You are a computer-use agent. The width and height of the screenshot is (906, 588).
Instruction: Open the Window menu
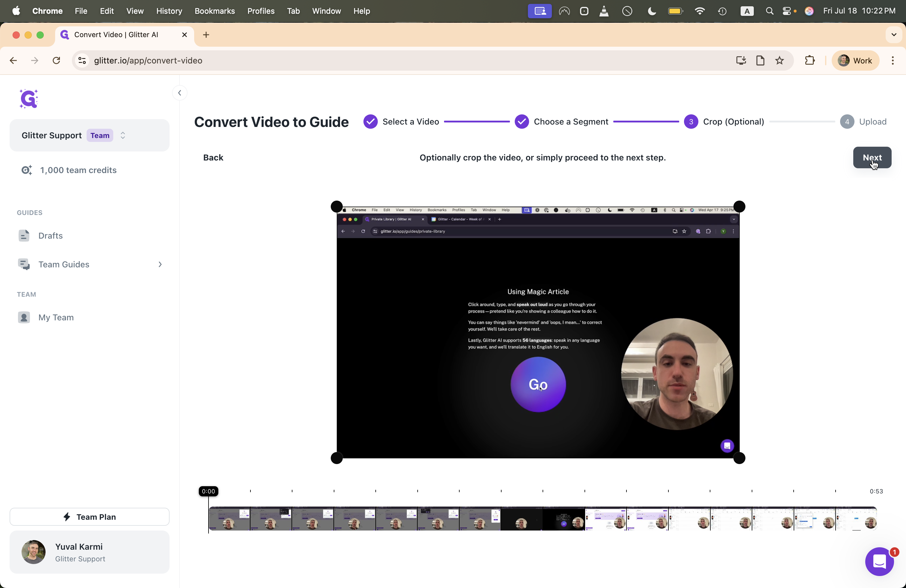326,11
